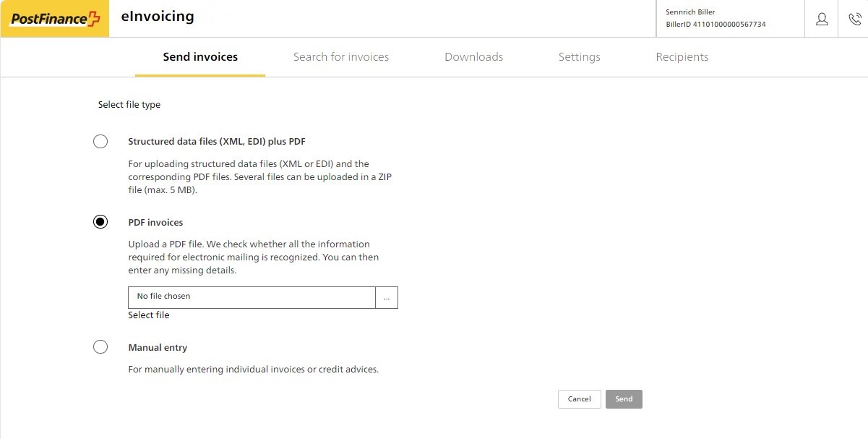The height and width of the screenshot is (439, 868).
Task: Click the No file chosen field
Action: coord(252,298)
